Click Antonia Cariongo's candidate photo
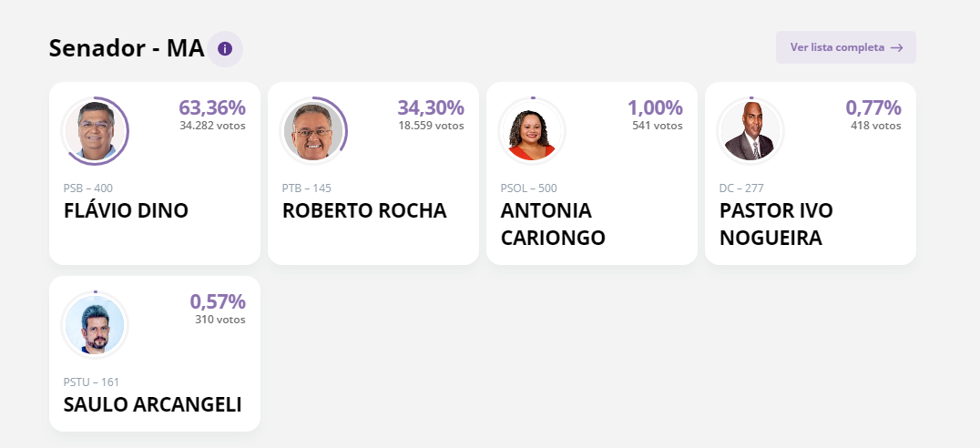This screenshot has height=448, width=980. (x=533, y=131)
